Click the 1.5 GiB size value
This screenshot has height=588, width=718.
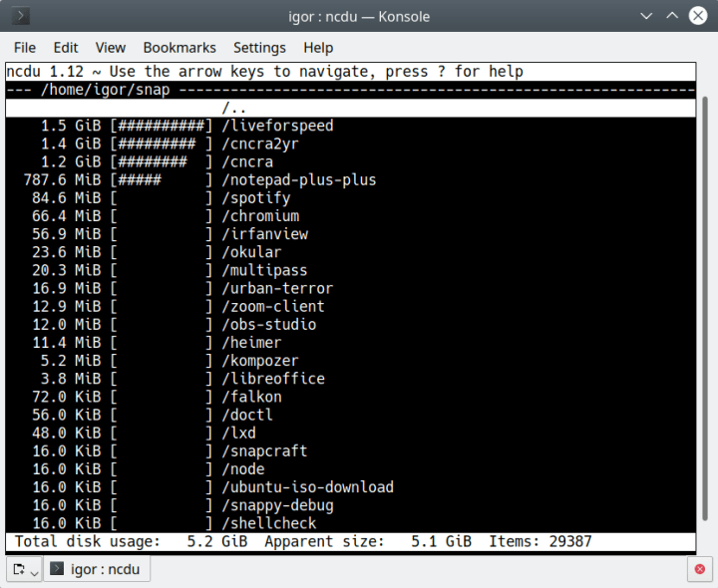tap(71, 126)
